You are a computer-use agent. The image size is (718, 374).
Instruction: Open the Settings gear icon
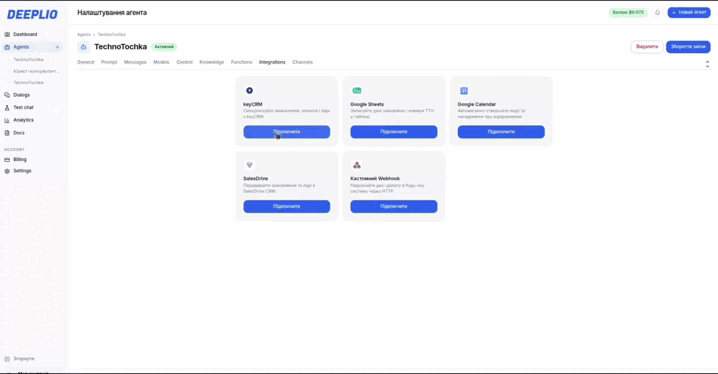tap(7, 171)
